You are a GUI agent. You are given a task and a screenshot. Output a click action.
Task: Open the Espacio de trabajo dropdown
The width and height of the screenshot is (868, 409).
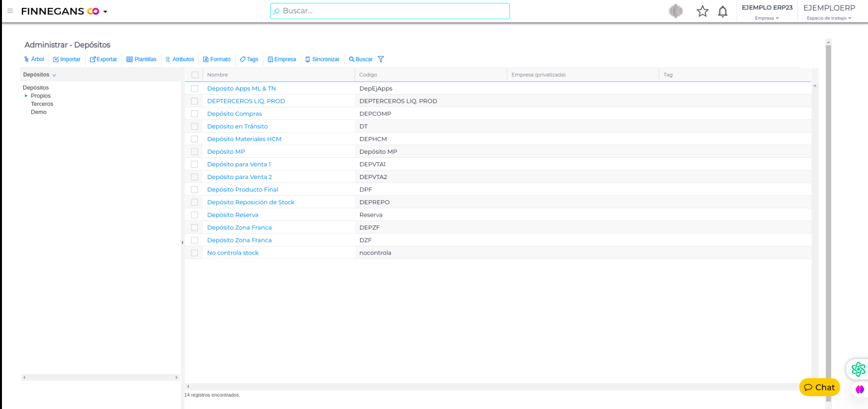[x=829, y=18]
